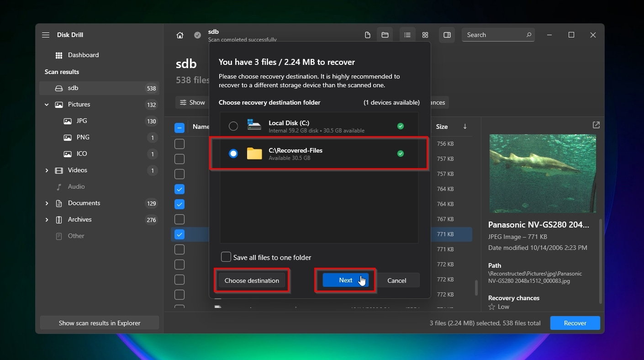Check the box in the 756 KB row
The width and height of the screenshot is (644, 360).
click(x=179, y=144)
